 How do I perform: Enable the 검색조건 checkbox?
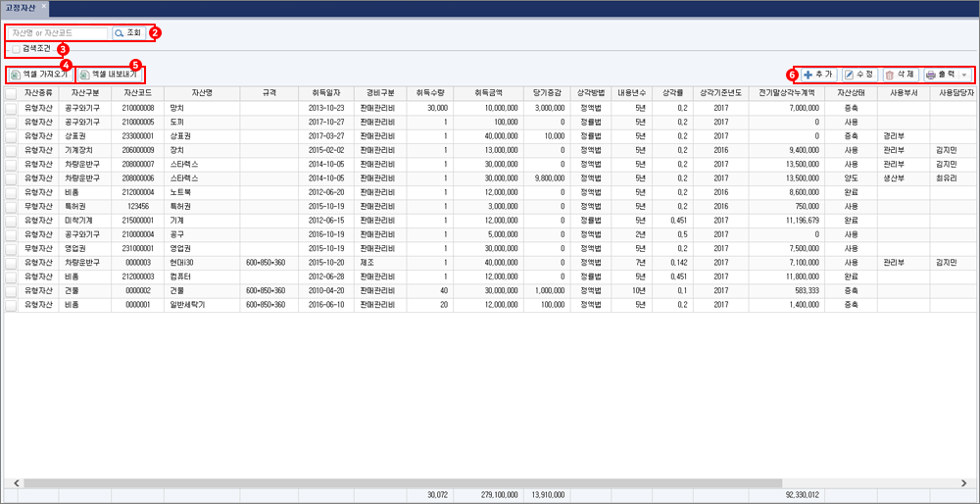pyautogui.click(x=14, y=48)
